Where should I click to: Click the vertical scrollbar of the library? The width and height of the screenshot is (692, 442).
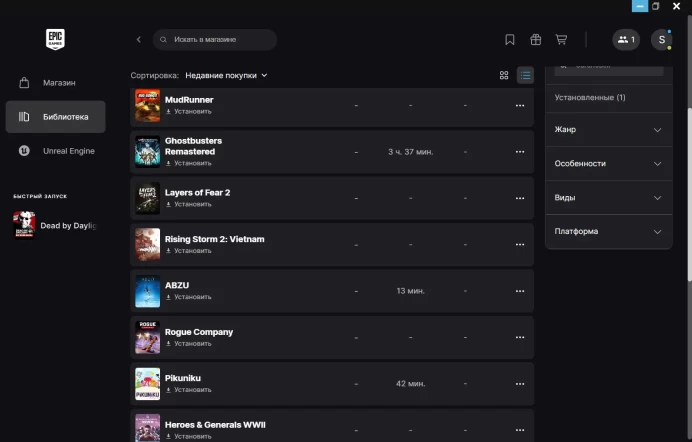(x=689, y=194)
